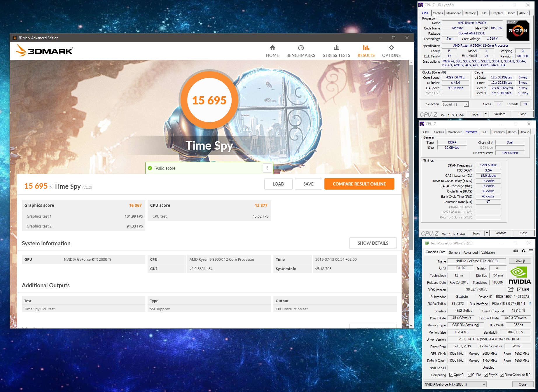Click the 3DMark title bar app icon
This screenshot has width=538, height=392.
14,38
